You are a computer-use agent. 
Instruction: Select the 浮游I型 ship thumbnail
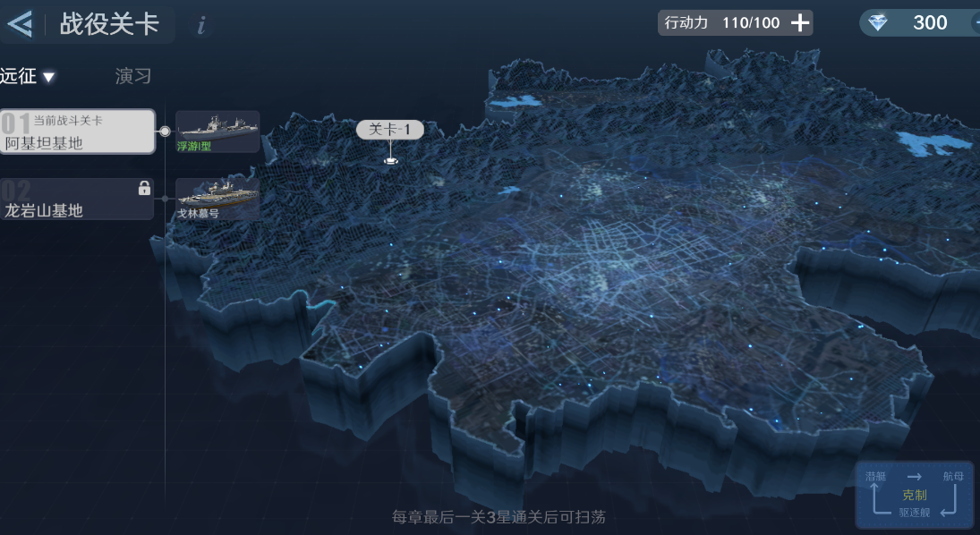(x=217, y=132)
